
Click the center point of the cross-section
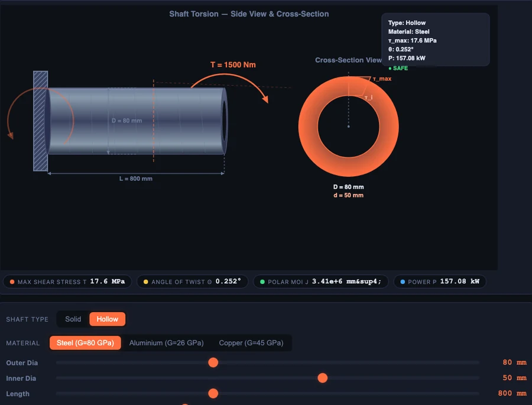click(348, 127)
